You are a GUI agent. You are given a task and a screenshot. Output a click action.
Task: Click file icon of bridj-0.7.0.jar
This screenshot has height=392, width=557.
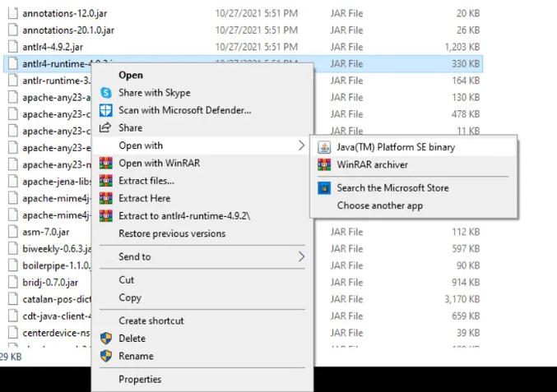(x=13, y=282)
